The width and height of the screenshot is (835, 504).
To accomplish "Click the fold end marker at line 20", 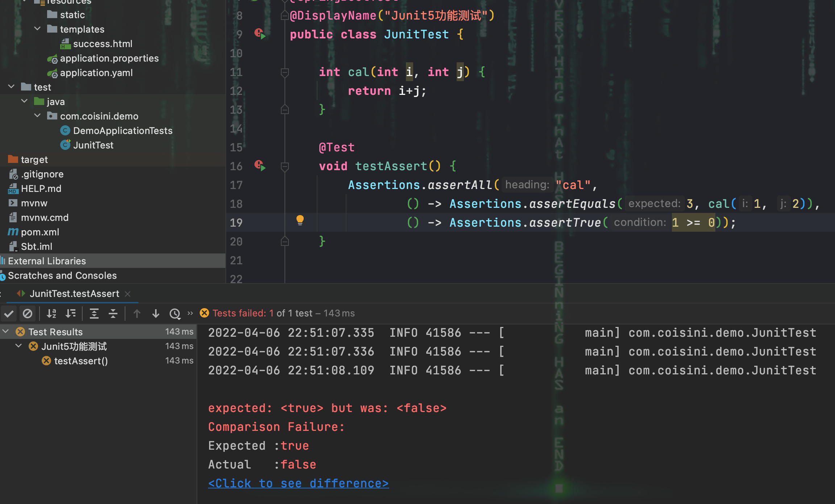I will (285, 241).
